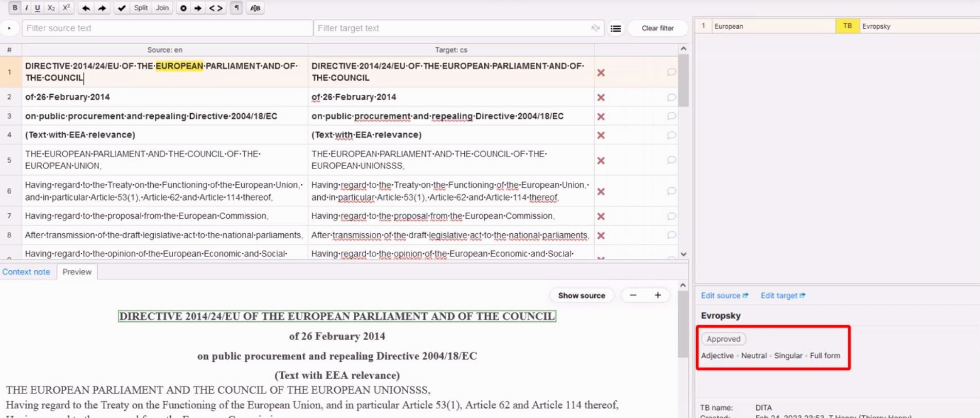Click the Split segment button

(141, 8)
